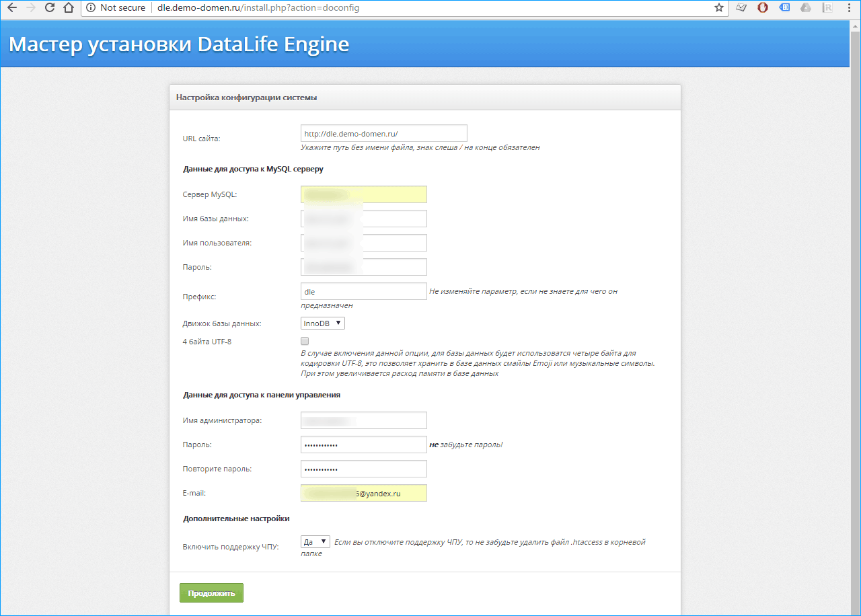Select the Имя администратора input field
Screen dimensions: 861x616
[x=363, y=420]
